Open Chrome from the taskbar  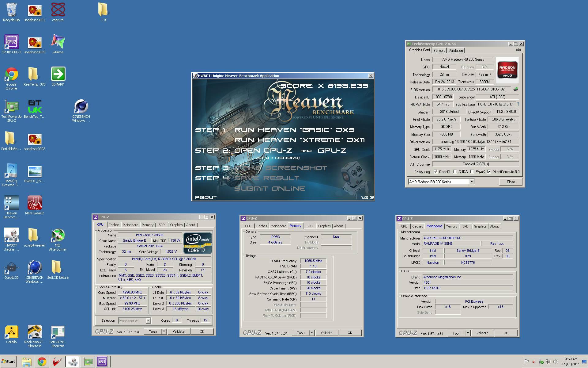coord(42,362)
